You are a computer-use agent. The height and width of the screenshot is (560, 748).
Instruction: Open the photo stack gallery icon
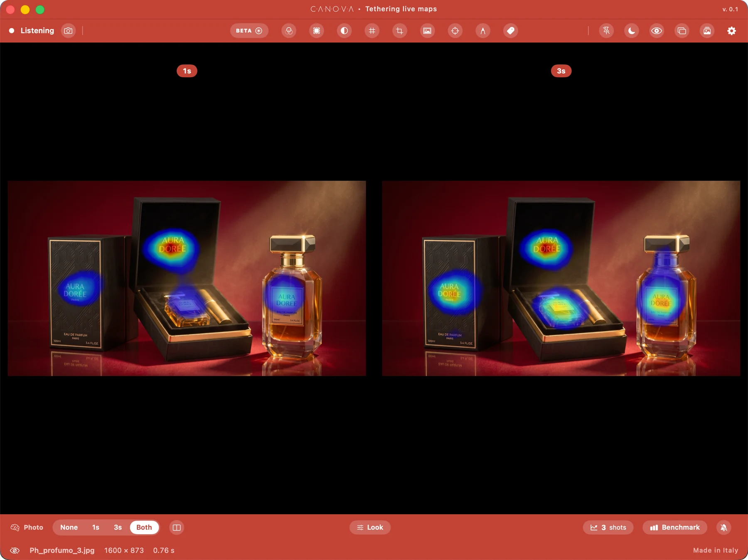click(x=707, y=31)
